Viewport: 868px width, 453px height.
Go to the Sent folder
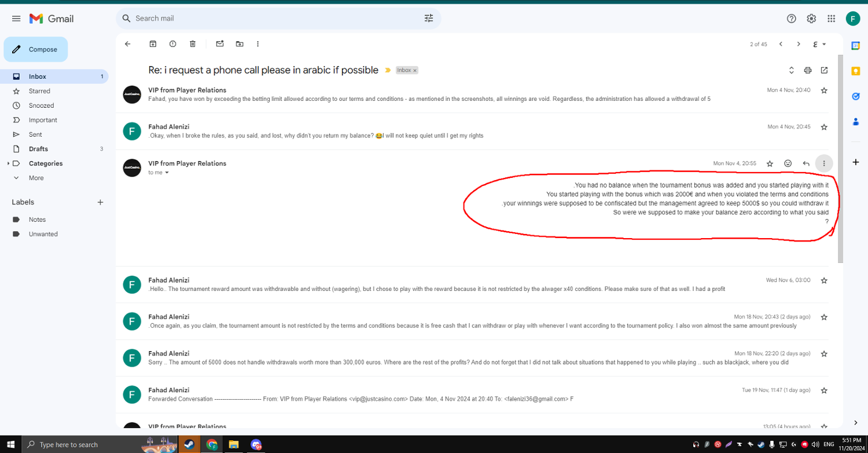(x=35, y=134)
